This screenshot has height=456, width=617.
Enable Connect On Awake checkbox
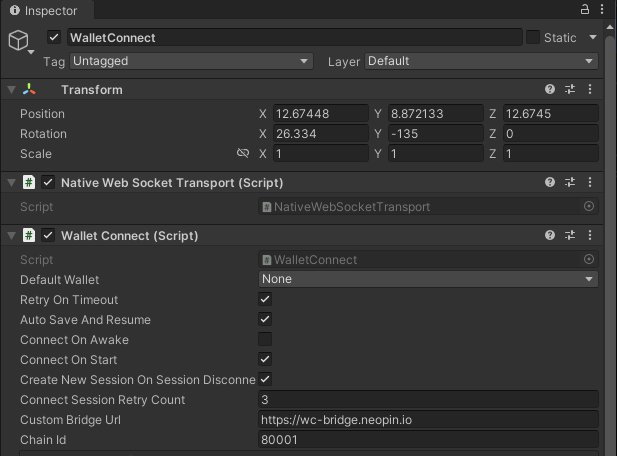pyautogui.click(x=265, y=340)
